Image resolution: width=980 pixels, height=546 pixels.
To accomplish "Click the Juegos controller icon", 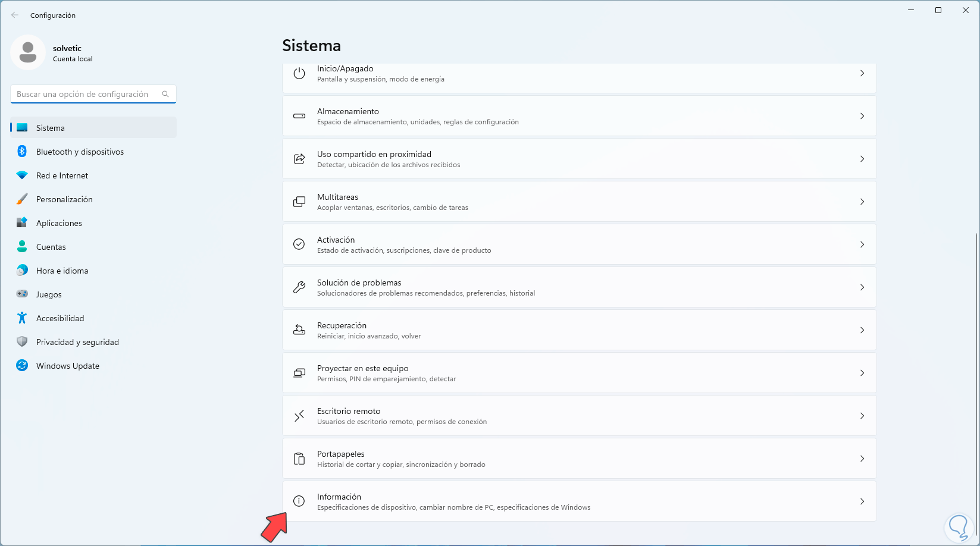I will (22, 294).
